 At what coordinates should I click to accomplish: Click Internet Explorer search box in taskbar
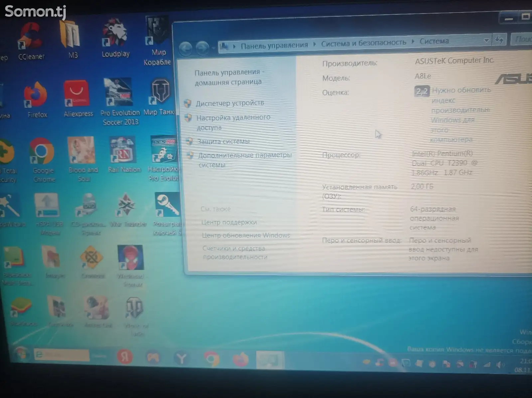(x=62, y=355)
